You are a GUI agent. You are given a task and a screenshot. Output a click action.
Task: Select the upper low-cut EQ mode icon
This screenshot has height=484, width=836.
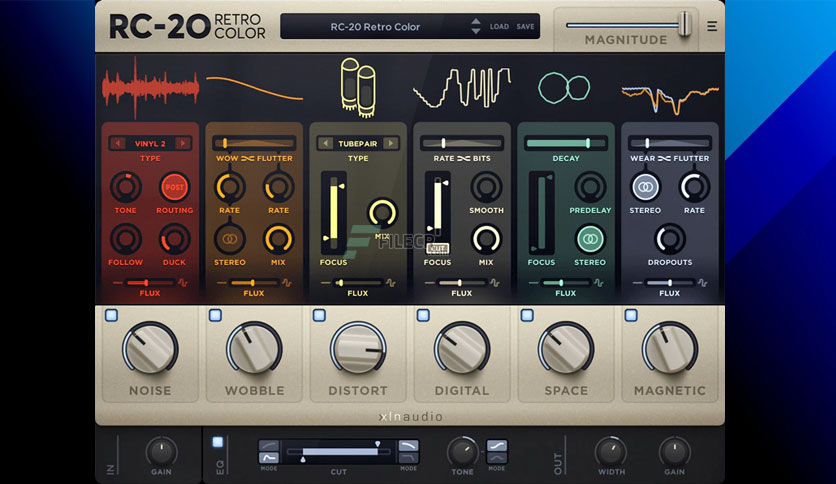pos(269,446)
